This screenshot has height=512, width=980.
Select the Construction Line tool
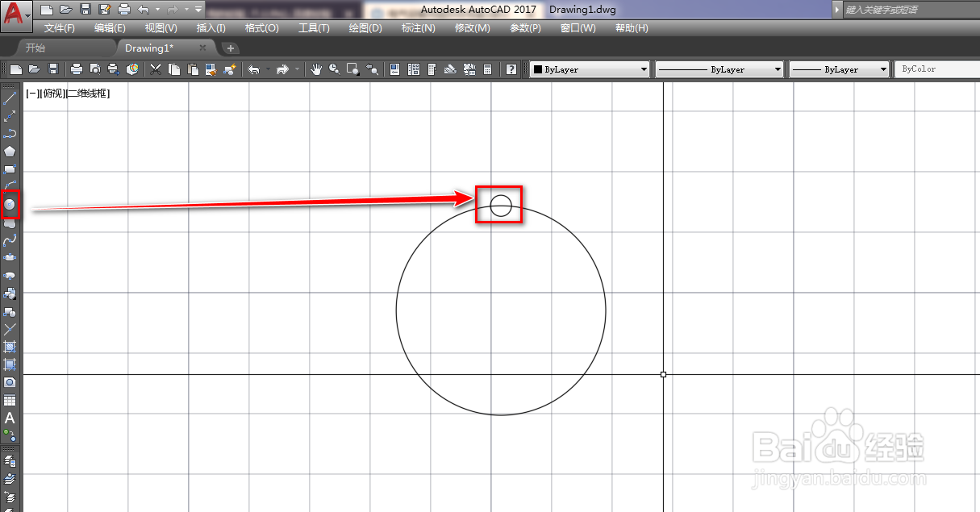(x=10, y=116)
